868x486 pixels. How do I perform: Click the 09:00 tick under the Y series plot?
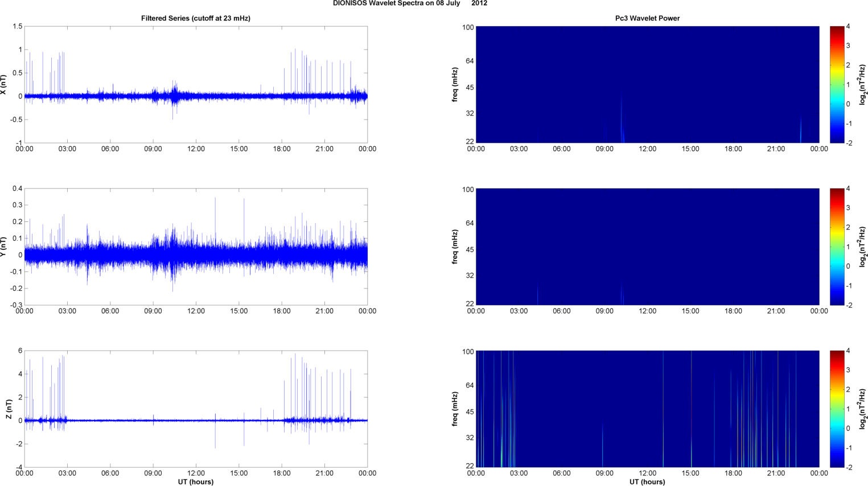coord(153,311)
